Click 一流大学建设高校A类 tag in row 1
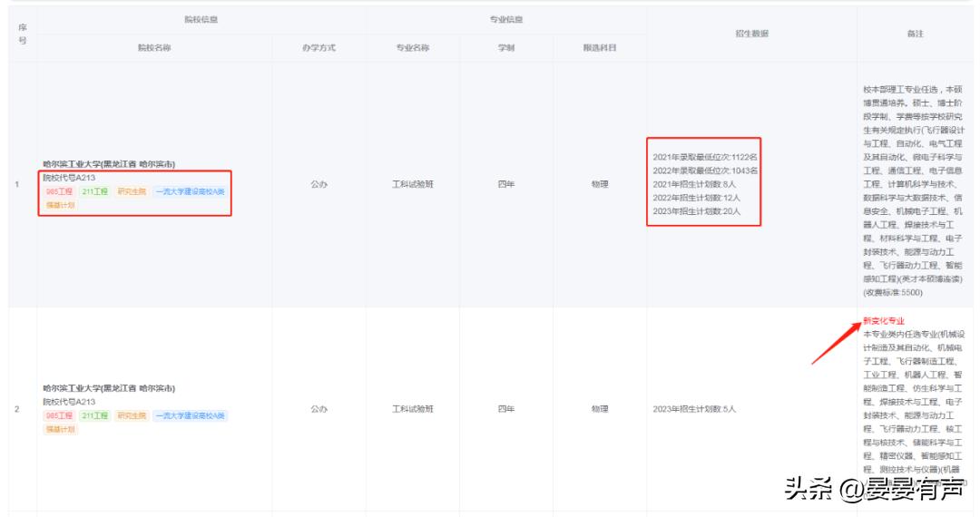980x517 pixels. tap(190, 191)
